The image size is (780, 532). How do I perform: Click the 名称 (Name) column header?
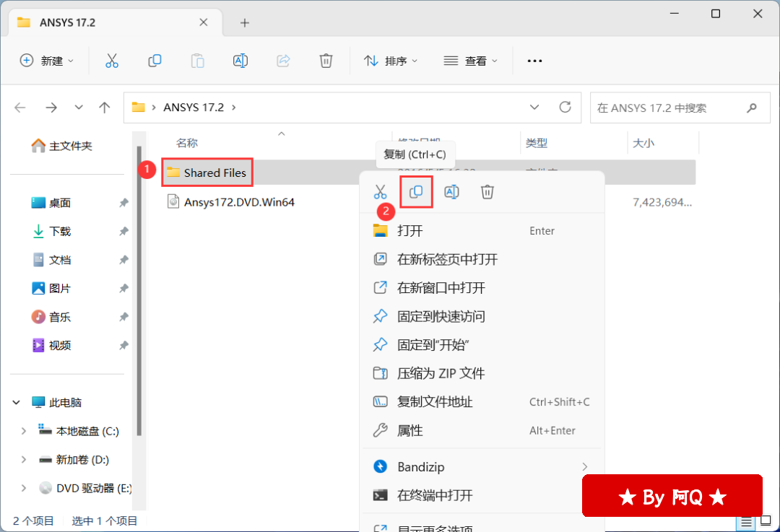187,143
